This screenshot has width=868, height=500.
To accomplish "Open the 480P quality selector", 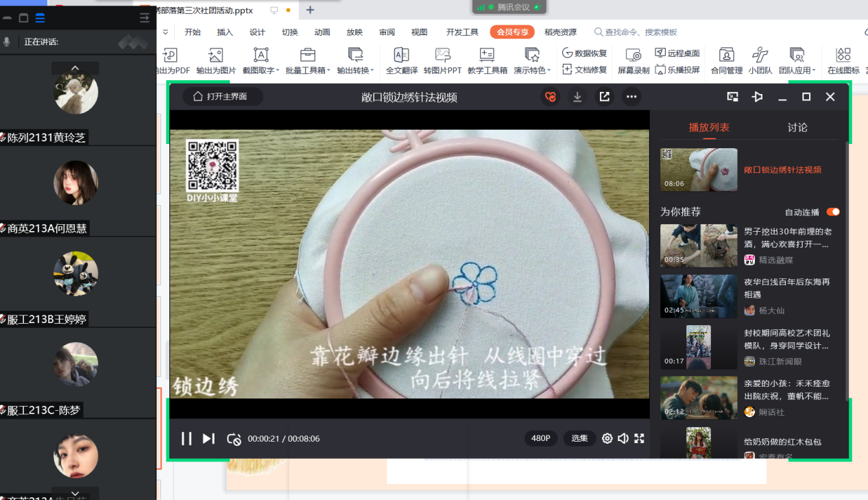I will (541, 438).
